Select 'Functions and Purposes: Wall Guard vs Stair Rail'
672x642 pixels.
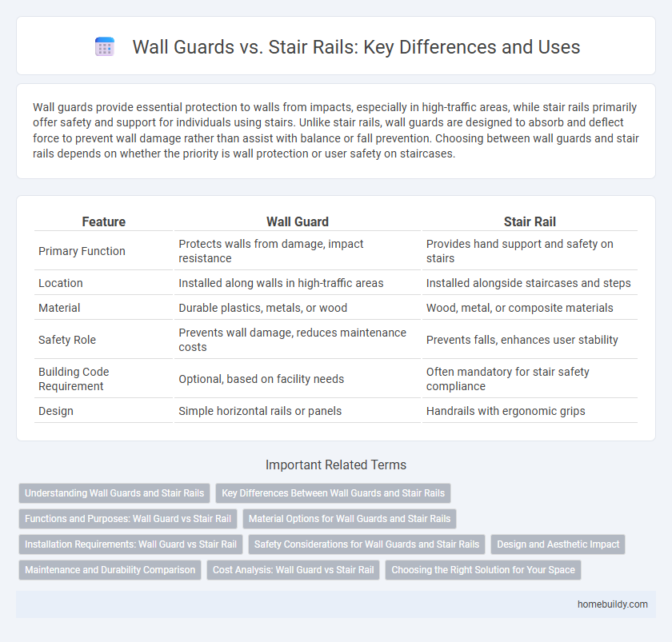pos(127,518)
